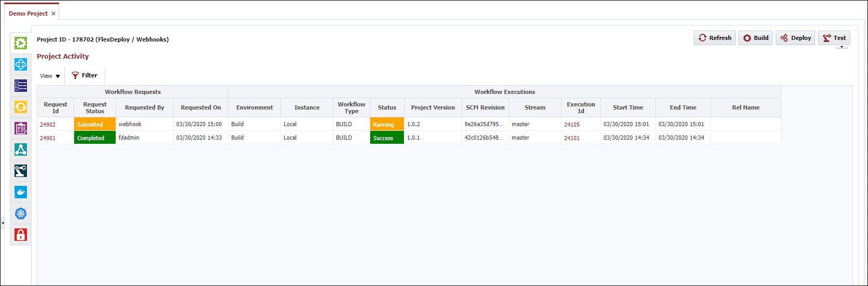Screen dimensions: 868x286
Task: Open request ID 24901 link
Action: tap(48, 138)
